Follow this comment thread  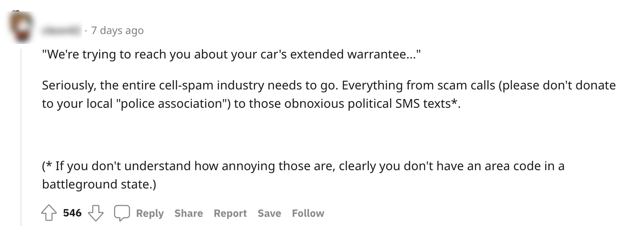[308, 213]
